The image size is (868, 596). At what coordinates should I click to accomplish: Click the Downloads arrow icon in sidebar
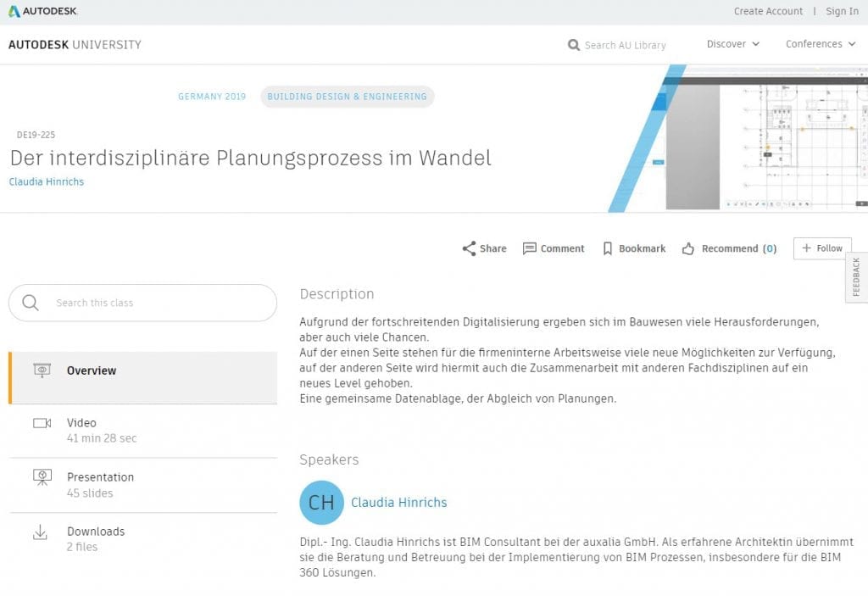tap(40, 532)
